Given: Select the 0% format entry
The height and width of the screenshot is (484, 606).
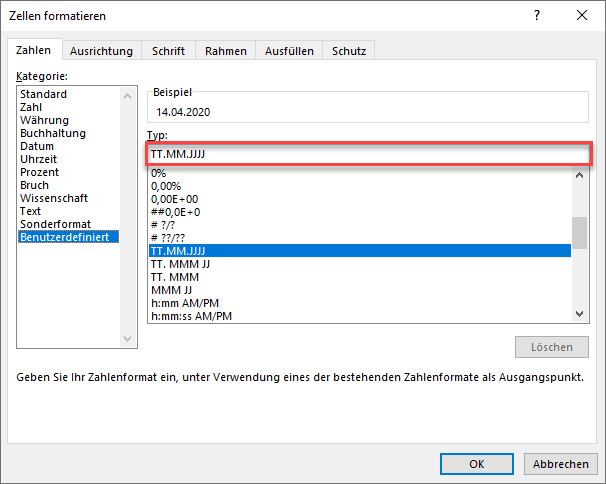Looking at the screenshot, I should tap(360, 173).
